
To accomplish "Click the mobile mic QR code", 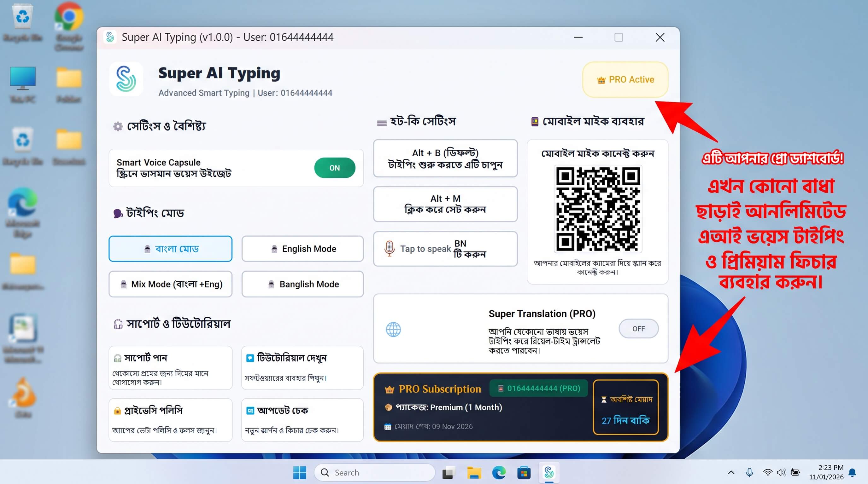I will (598, 209).
